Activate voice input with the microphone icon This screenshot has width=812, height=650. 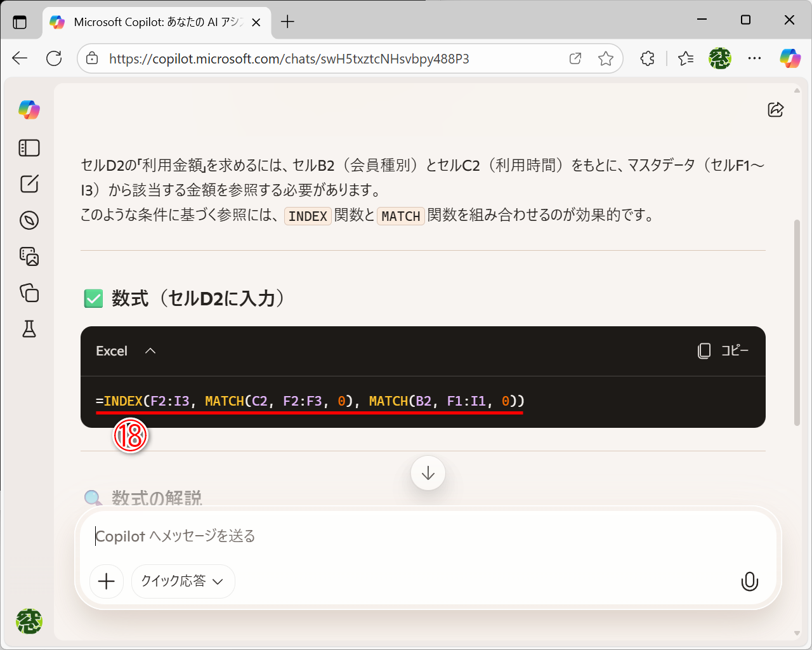749,581
